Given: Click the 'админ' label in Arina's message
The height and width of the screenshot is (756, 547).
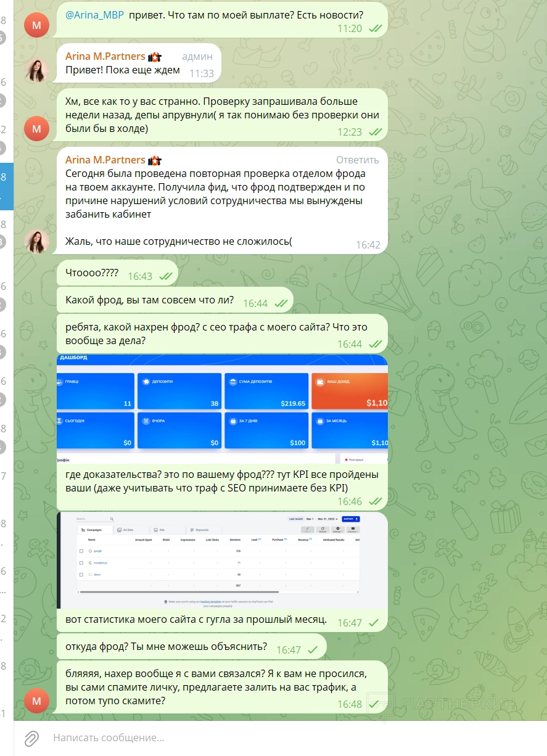Looking at the screenshot, I should [197, 57].
